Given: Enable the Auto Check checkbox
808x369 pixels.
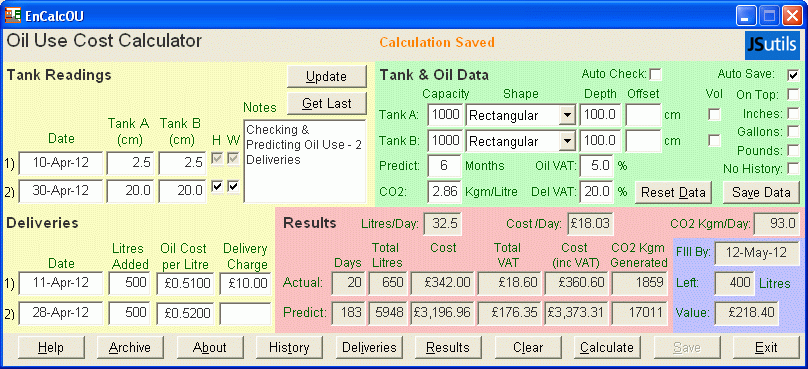Looking at the screenshot, I should point(655,75).
